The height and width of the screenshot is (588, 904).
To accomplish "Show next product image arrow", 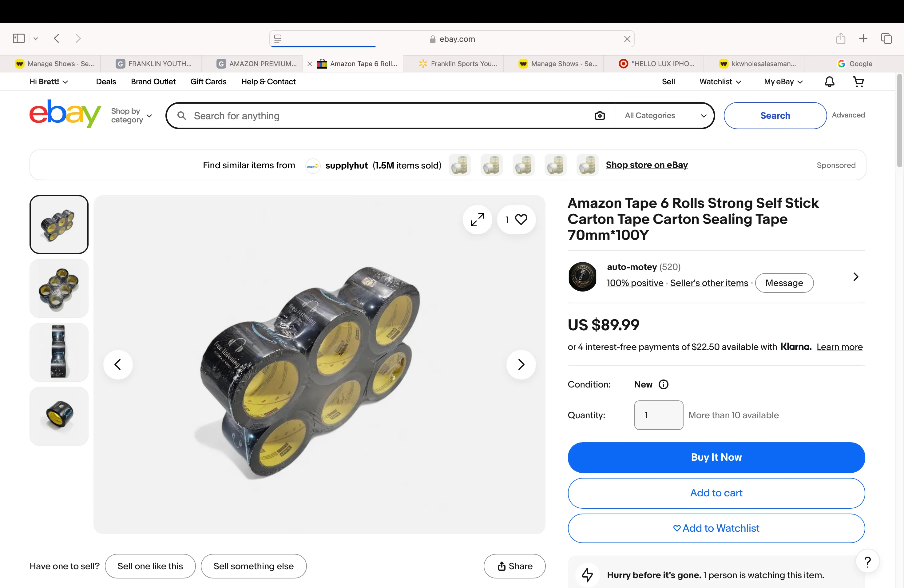I will (x=521, y=365).
